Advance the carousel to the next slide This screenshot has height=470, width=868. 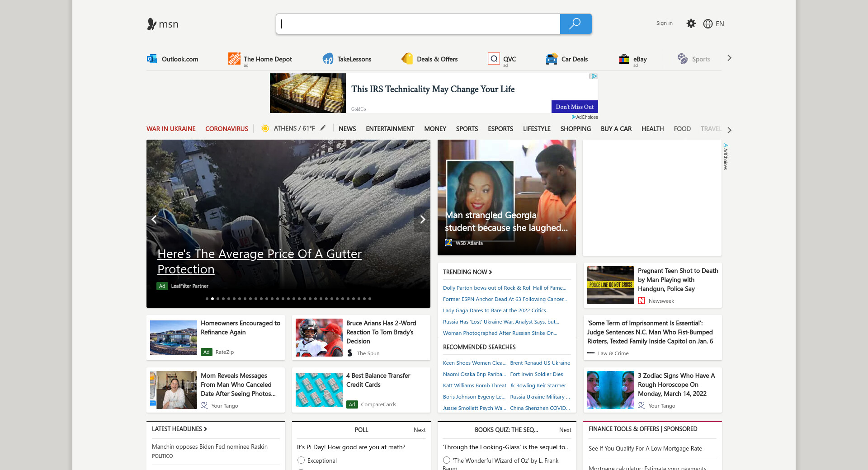coord(422,219)
